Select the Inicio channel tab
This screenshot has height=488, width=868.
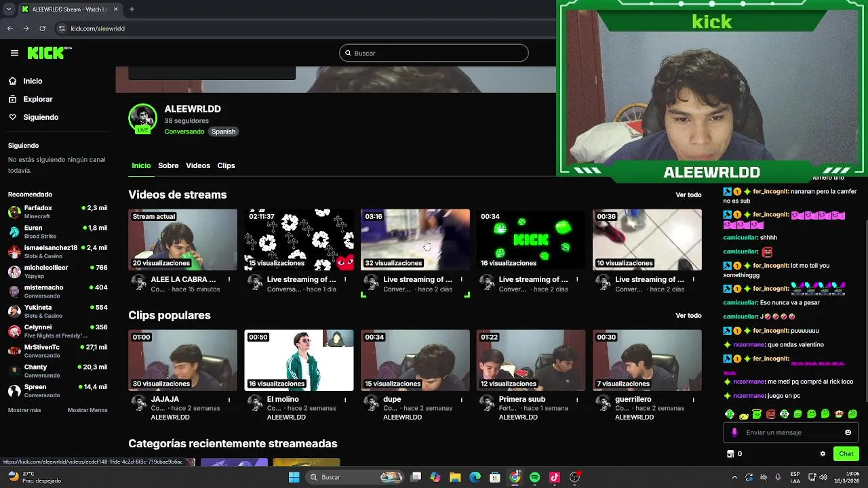point(141,165)
